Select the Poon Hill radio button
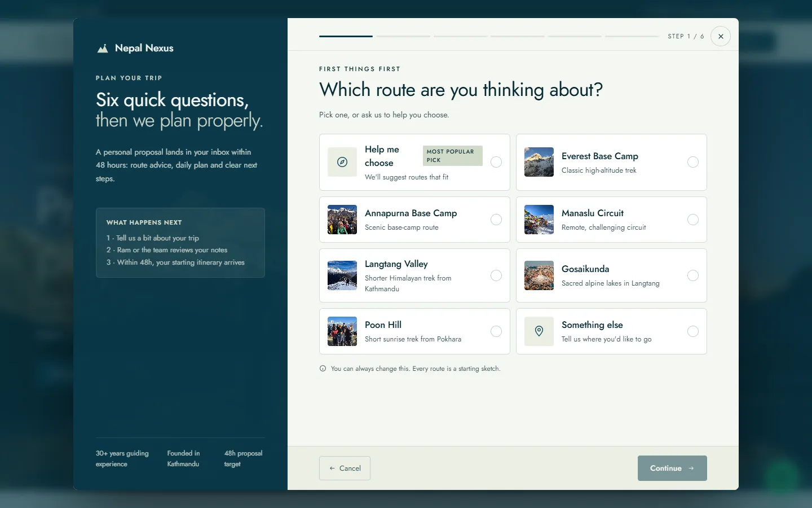Screen dimensions: 812x508 pos(496,331)
